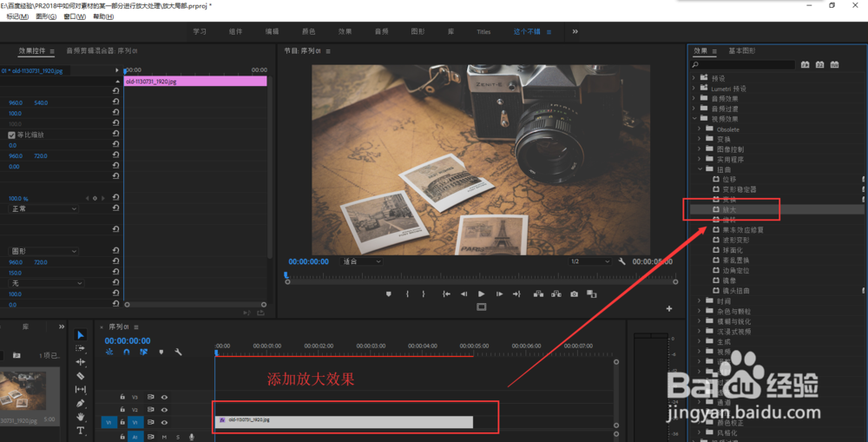868x442 pixels.
Task: Select the Razor tool
Action: tap(80, 375)
